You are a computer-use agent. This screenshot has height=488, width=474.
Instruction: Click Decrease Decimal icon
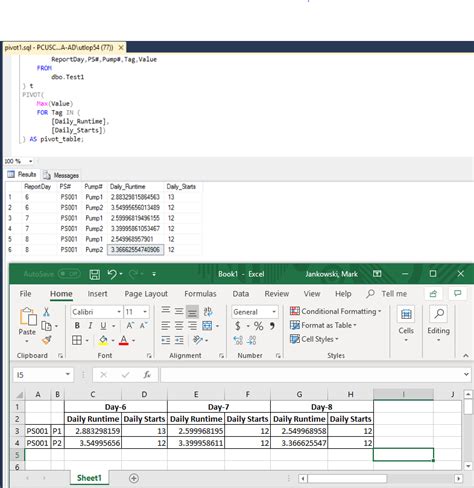click(x=252, y=340)
